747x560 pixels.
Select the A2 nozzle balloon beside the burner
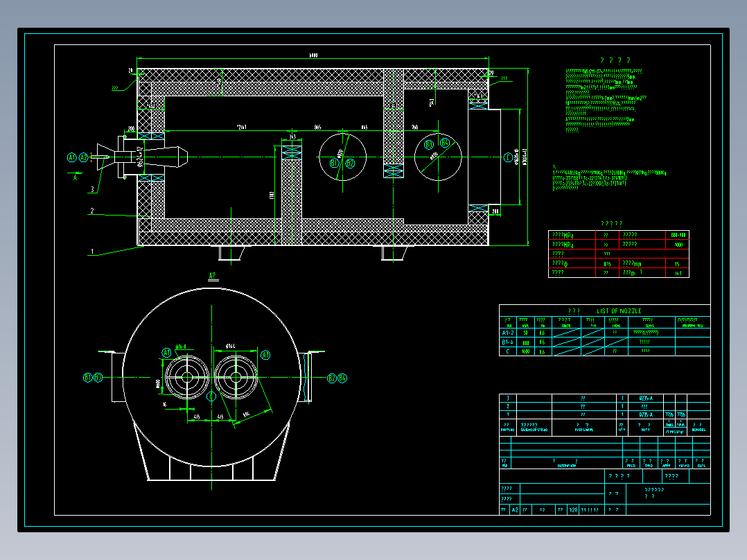[x=83, y=157]
